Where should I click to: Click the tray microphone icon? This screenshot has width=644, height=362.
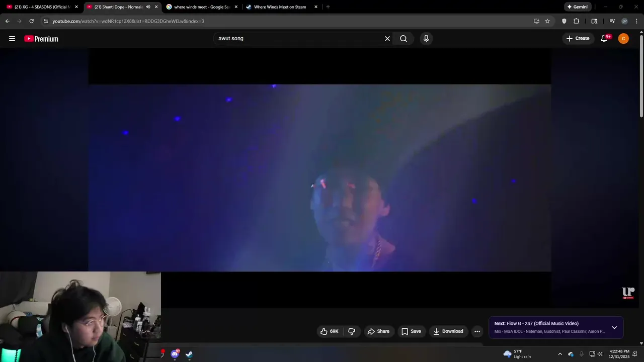(581, 354)
